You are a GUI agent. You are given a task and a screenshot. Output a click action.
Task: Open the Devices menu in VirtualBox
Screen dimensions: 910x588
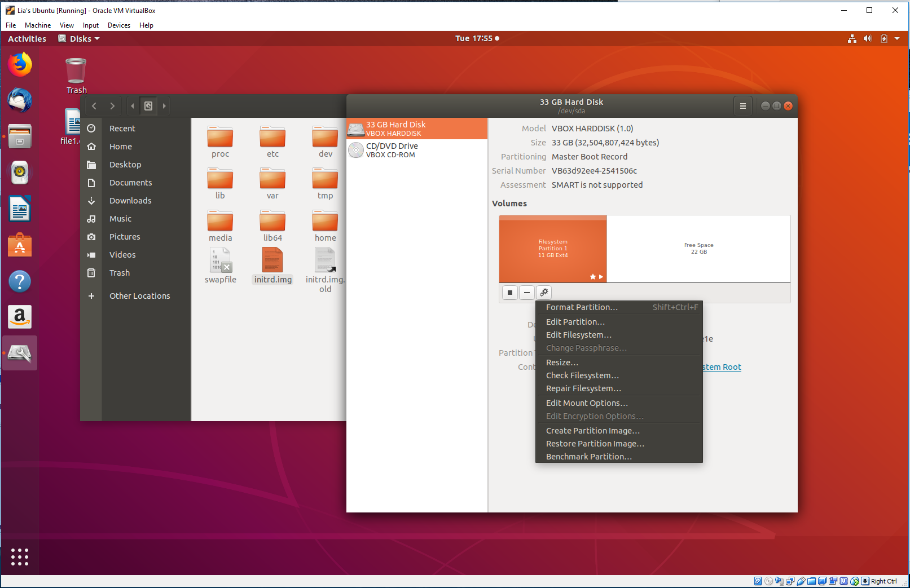click(x=118, y=25)
